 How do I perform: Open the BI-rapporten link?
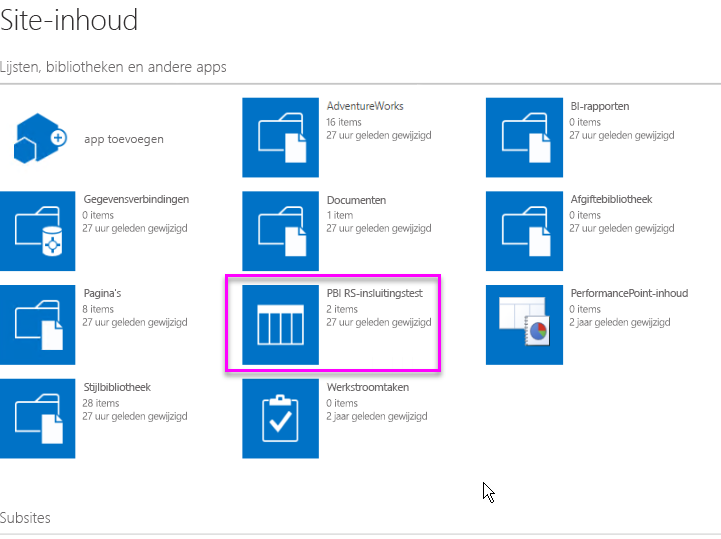point(600,106)
